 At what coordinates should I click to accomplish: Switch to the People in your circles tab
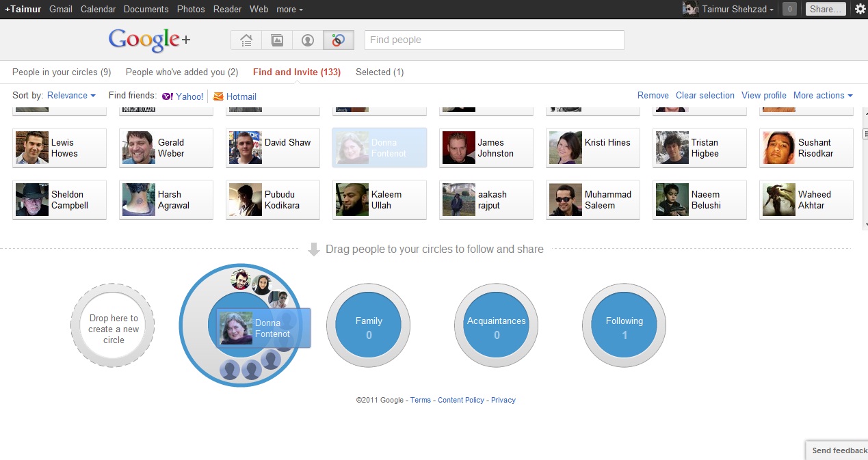pos(62,72)
